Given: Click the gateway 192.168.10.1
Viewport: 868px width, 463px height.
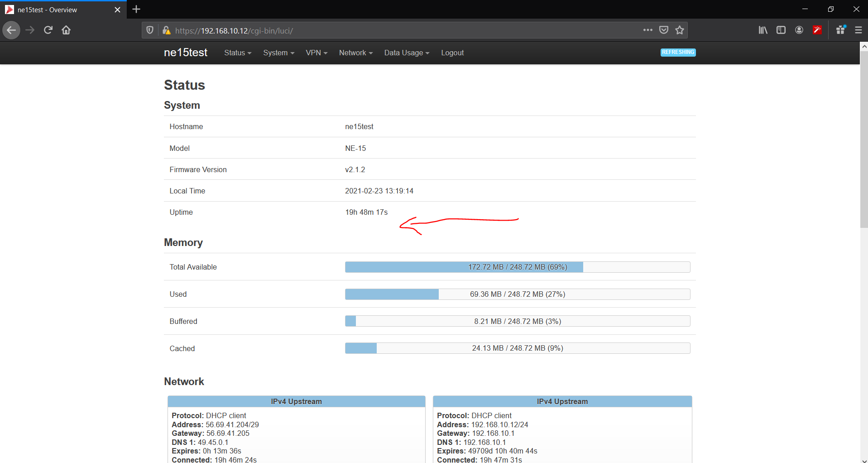Looking at the screenshot, I should click(x=493, y=433).
